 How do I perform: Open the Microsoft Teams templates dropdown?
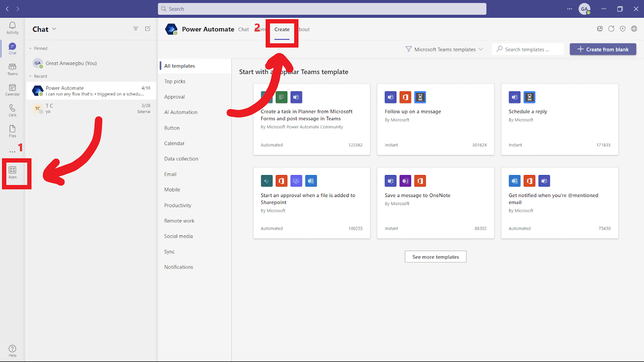(x=444, y=49)
